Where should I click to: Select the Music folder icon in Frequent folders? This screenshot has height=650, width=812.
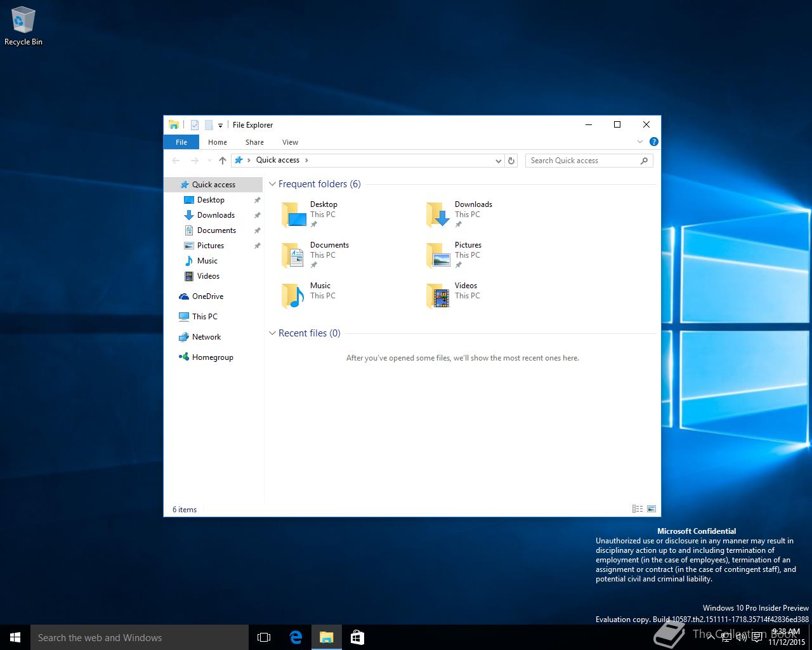[294, 296]
